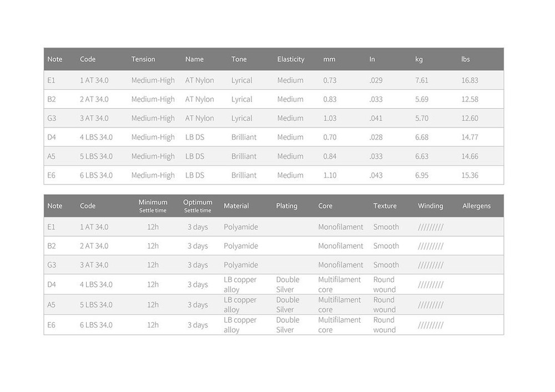
Task: Click the .043 inch value in E6 row
Action: 376,175
